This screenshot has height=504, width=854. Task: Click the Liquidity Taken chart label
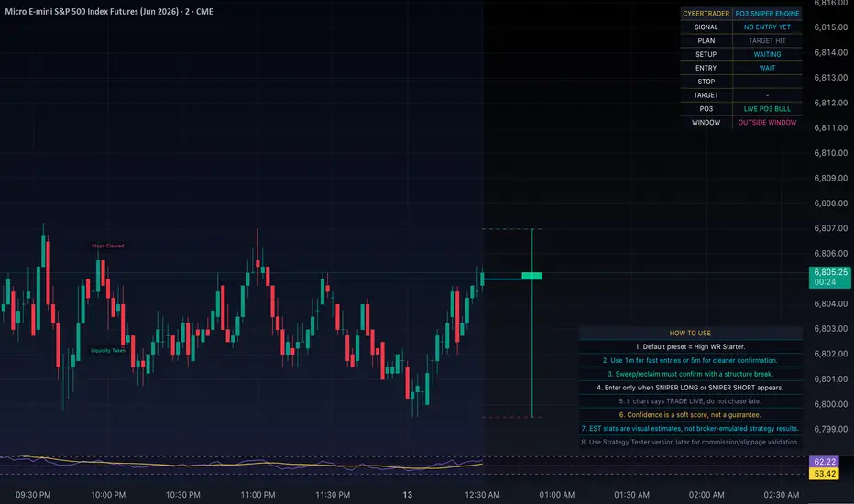(x=108, y=350)
